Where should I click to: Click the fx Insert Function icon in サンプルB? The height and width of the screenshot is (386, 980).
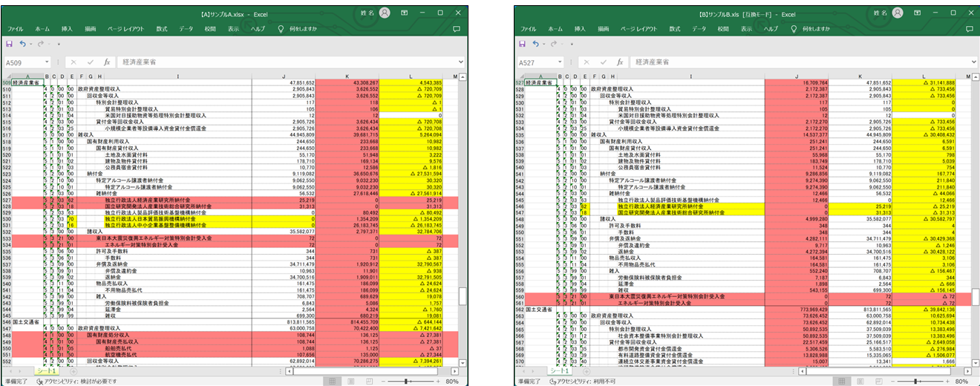[619, 62]
